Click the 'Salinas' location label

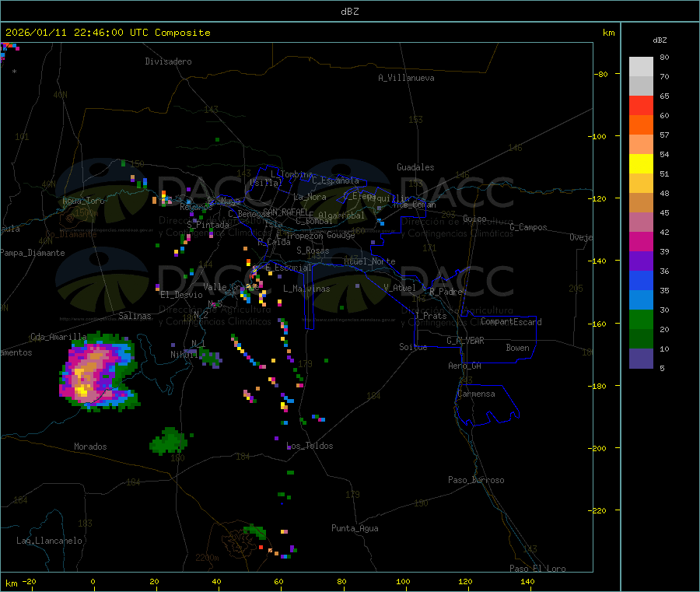point(135,316)
